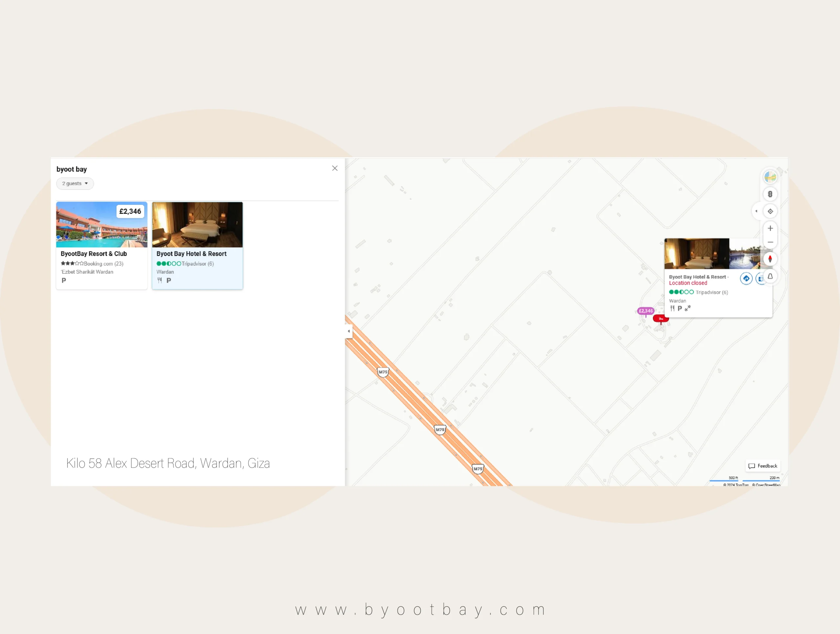Open the Tripadvisor (6) reviews in popup
This screenshot has height=634, width=840.
(x=711, y=292)
